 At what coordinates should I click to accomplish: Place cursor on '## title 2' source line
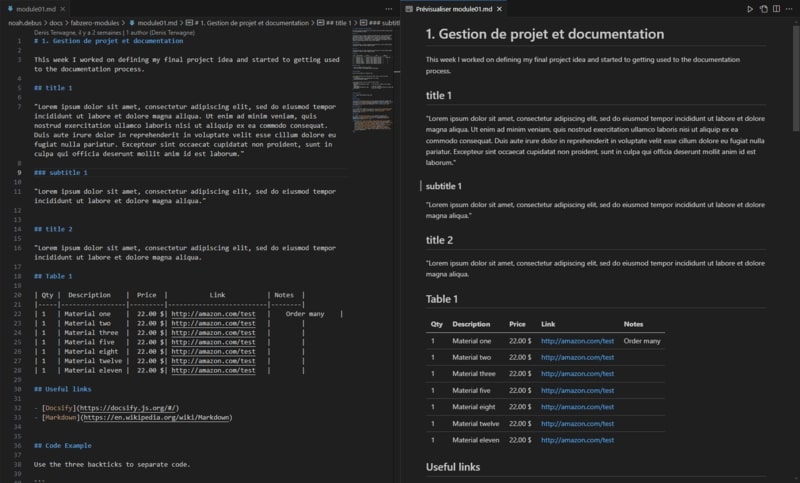tap(53, 230)
